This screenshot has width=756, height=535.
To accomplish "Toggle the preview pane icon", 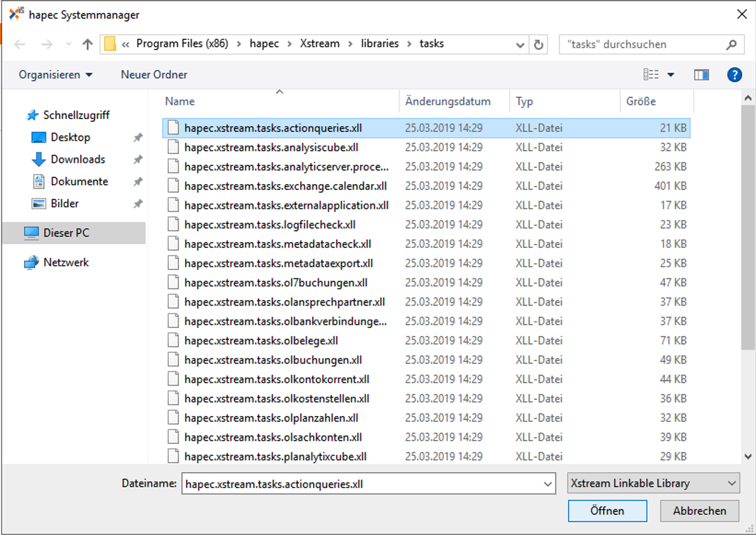I will [x=701, y=75].
